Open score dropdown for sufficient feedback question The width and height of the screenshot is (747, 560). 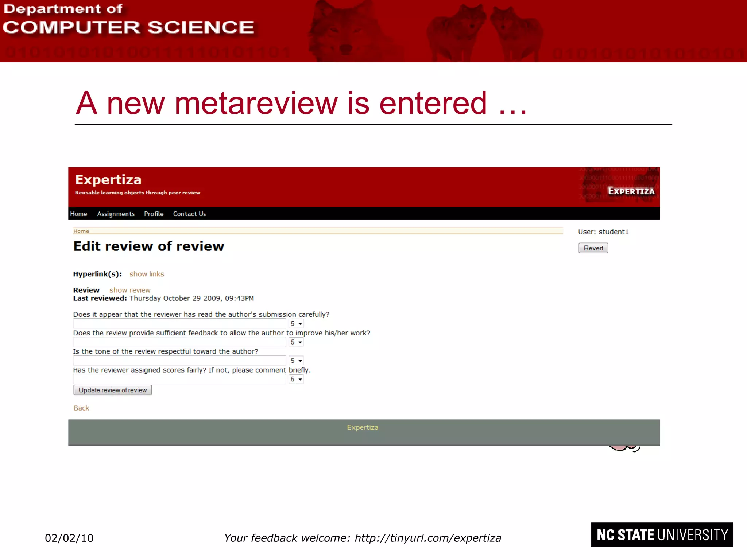coord(296,342)
